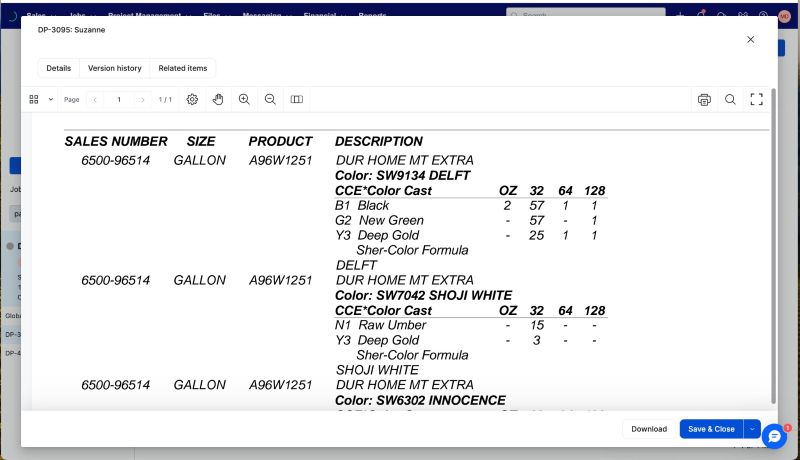The height and width of the screenshot is (460, 800).
Task: Click the dialog title 'DP-3095: Suzanne'
Action: [x=71, y=30]
